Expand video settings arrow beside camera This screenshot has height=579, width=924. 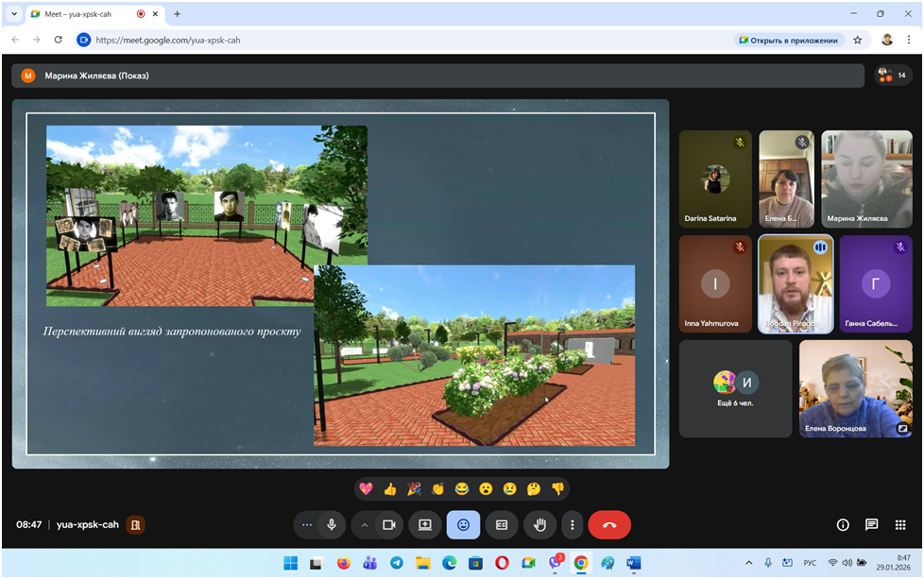click(365, 524)
